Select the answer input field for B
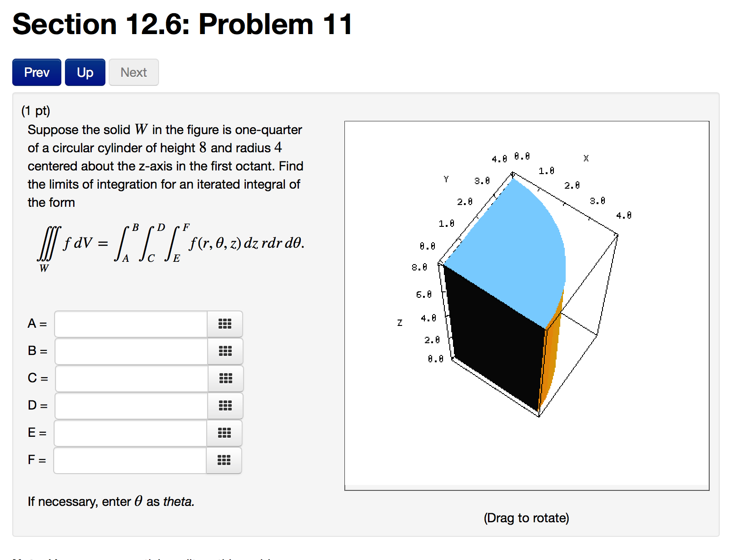This screenshot has width=737, height=560. click(x=130, y=351)
